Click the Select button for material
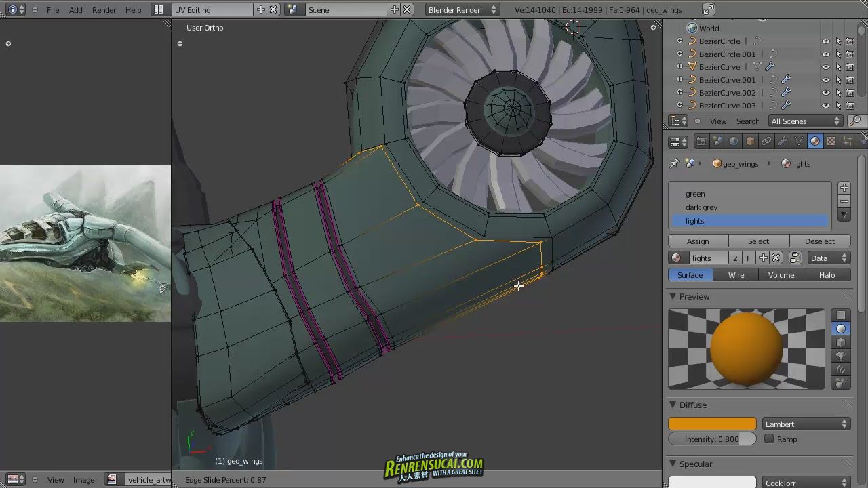868x488 pixels. pos(758,241)
